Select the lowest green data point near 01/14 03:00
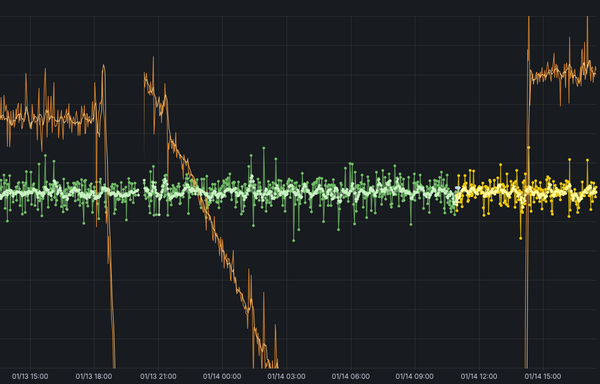 (x=293, y=240)
